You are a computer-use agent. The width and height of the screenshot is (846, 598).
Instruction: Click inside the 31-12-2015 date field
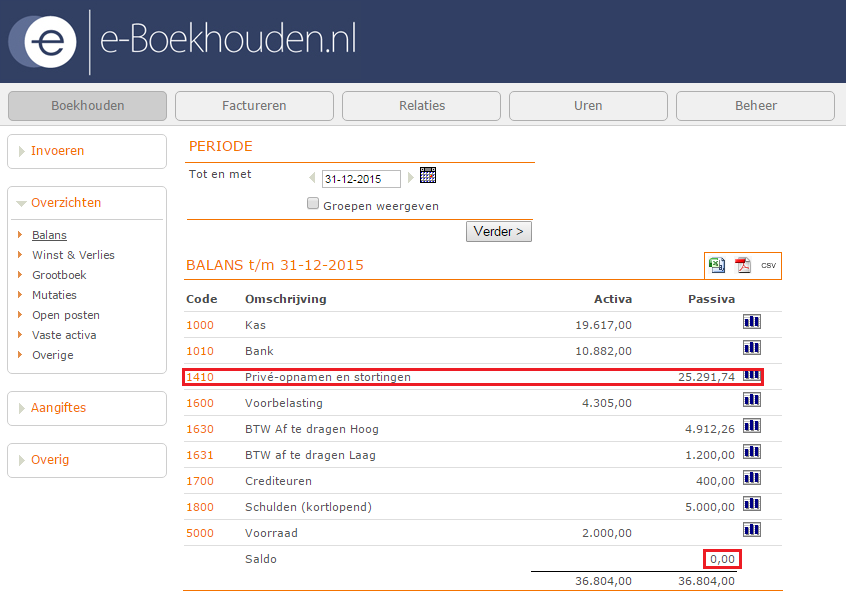361,177
